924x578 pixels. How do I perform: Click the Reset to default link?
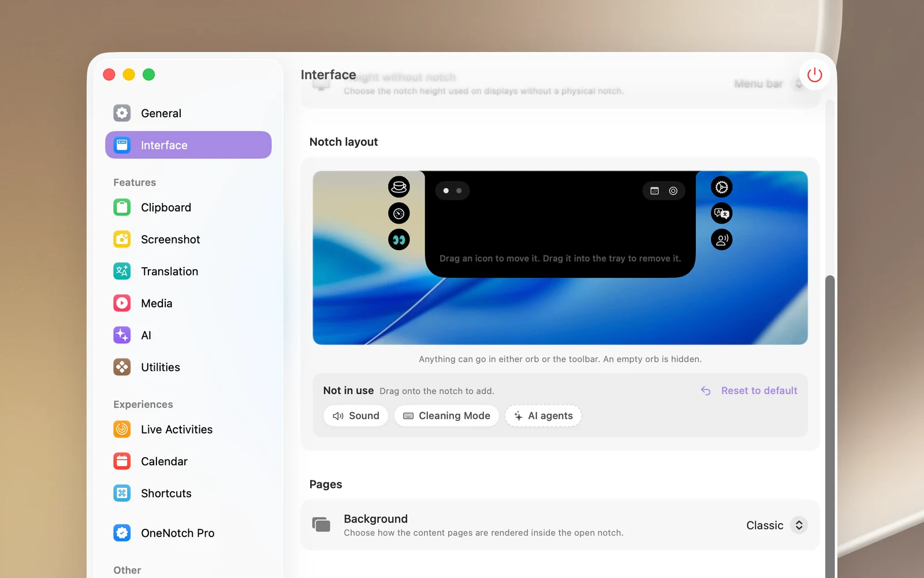(x=759, y=391)
